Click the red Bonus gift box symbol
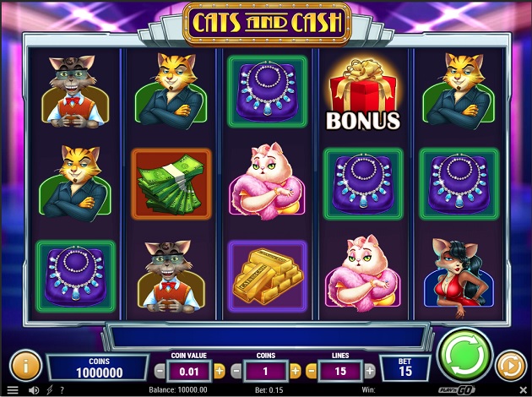The width and height of the screenshot is (532, 397). tap(363, 95)
